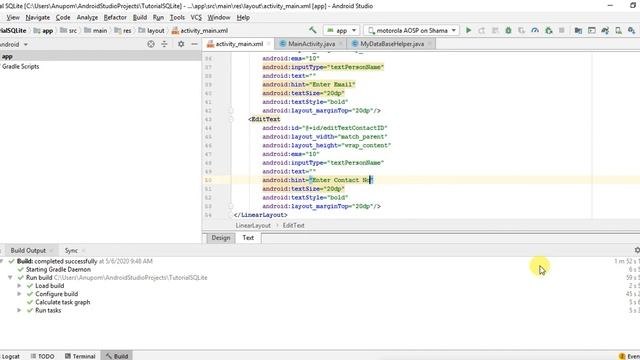Image resolution: width=640 pixels, height=360 pixels.
Task: Click the Apply Code Changes icon
Action: 495,30
